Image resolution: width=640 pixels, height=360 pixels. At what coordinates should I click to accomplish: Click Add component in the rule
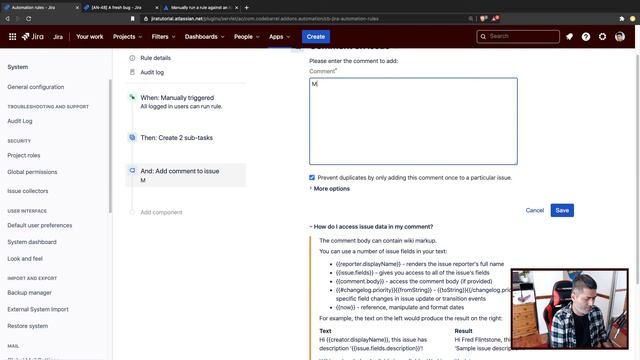coord(161,212)
